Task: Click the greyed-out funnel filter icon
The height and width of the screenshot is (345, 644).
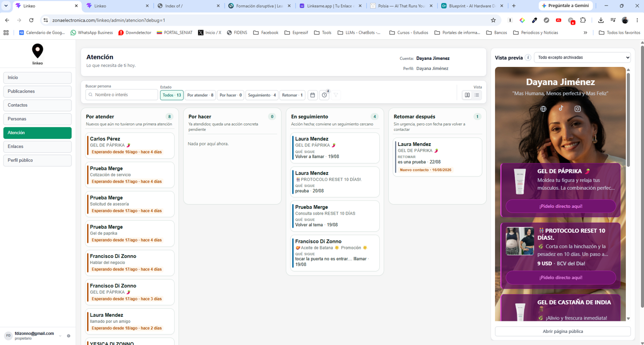Action: pos(336,95)
